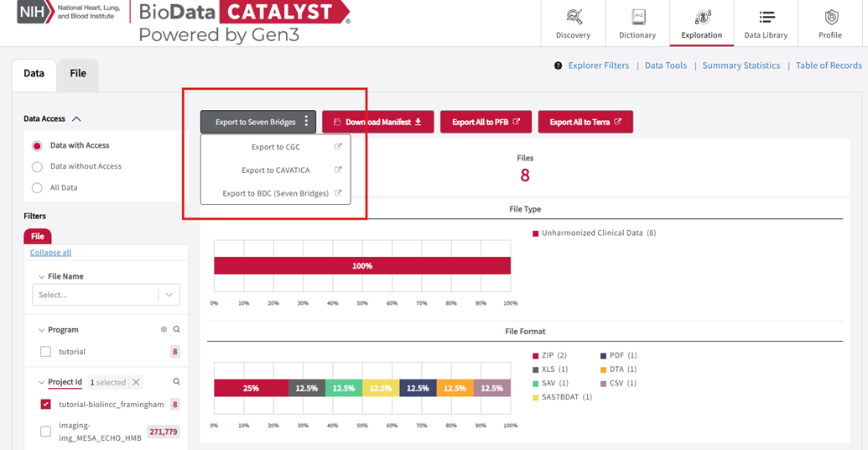The height and width of the screenshot is (450, 868).
Task: Click the NIH logo
Action: click(37, 11)
